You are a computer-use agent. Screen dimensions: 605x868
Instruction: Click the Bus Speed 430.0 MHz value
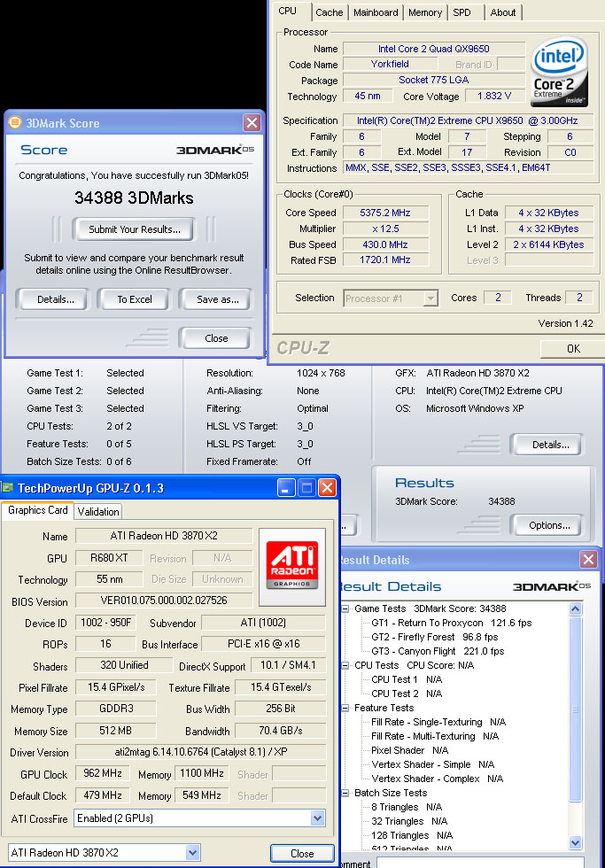385,244
